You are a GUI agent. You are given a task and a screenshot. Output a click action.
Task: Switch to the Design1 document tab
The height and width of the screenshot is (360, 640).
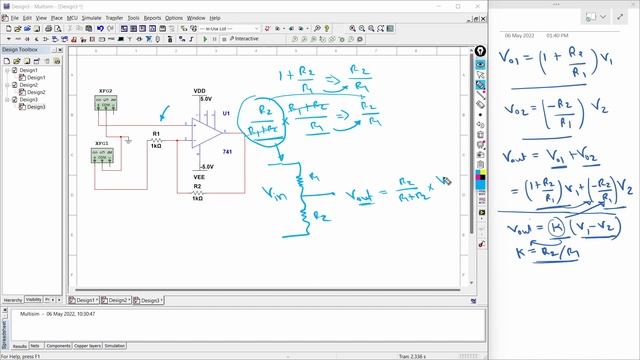pyautogui.click(x=83, y=300)
